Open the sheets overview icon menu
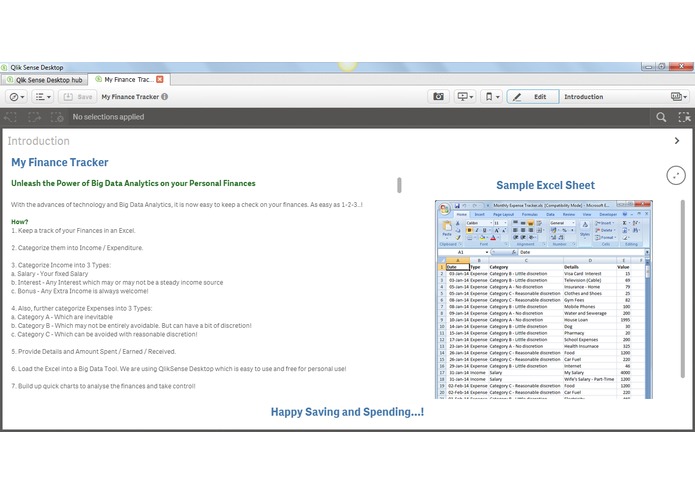The width and height of the screenshot is (695, 494). [x=679, y=97]
